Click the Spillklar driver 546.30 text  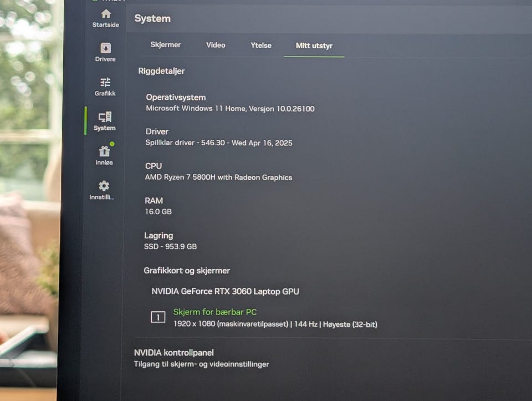tap(219, 143)
